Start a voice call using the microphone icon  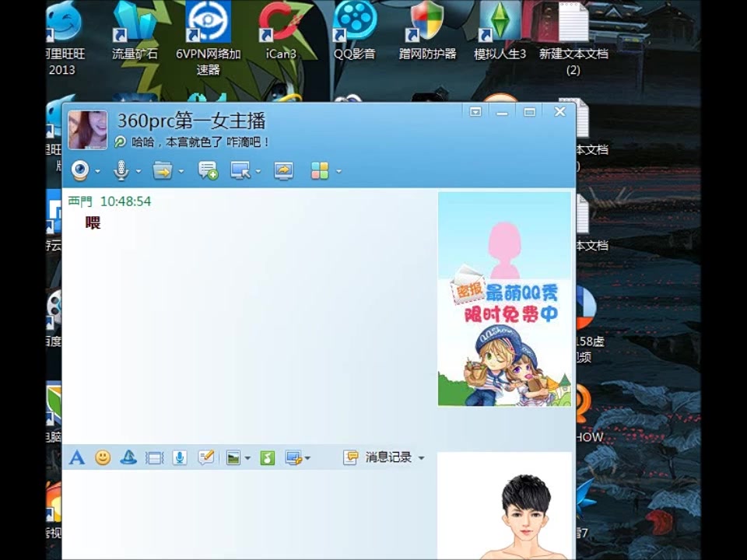[121, 170]
